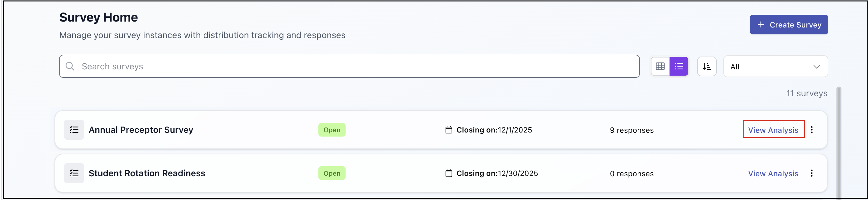
Task: Open more options for Student Rotation Readiness
Action: point(812,173)
